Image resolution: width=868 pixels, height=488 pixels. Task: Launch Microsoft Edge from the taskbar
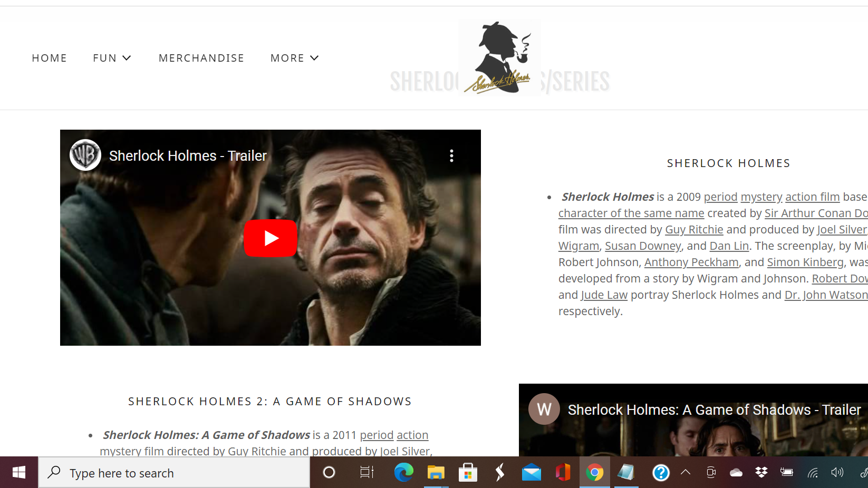pyautogui.click(x=404, y=472)
